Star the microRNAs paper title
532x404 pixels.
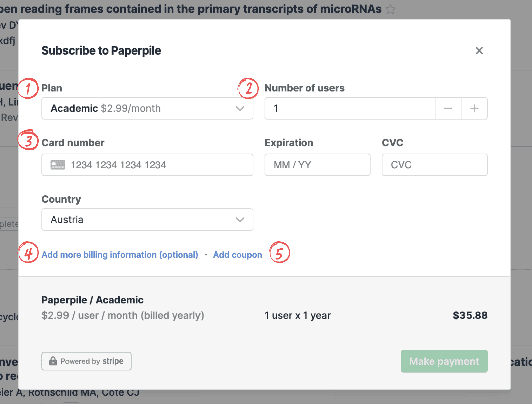390,9
